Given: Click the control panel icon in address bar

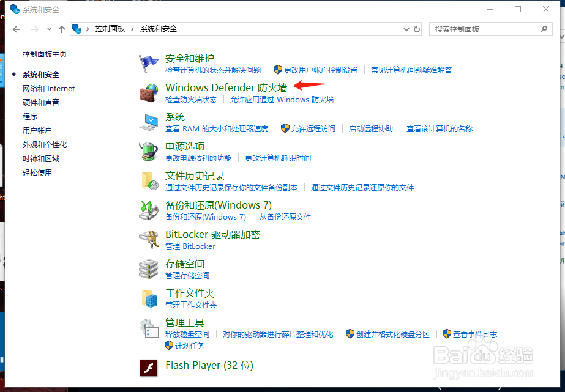Looking at the screenshot, I should (x=77, y=29).
